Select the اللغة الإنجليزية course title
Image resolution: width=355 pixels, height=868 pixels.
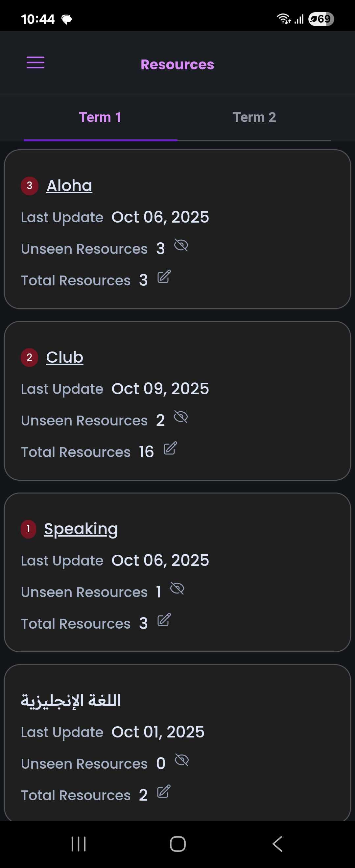coord(71,701)
